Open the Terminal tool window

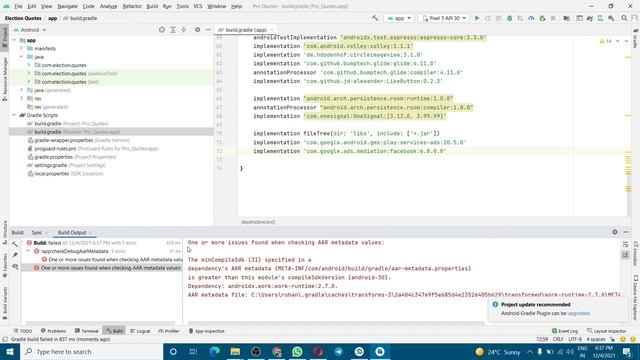click(87, 331)
